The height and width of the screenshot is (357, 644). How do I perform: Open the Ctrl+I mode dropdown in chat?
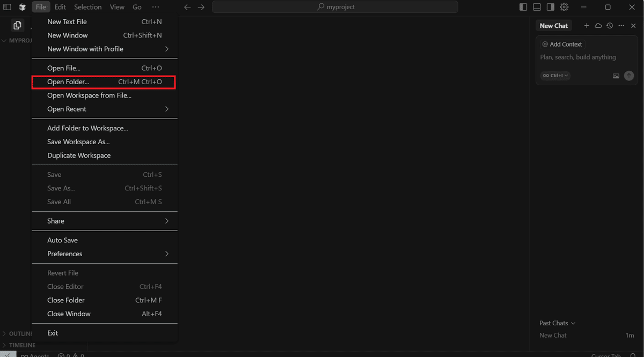click(x=555, y=76)
